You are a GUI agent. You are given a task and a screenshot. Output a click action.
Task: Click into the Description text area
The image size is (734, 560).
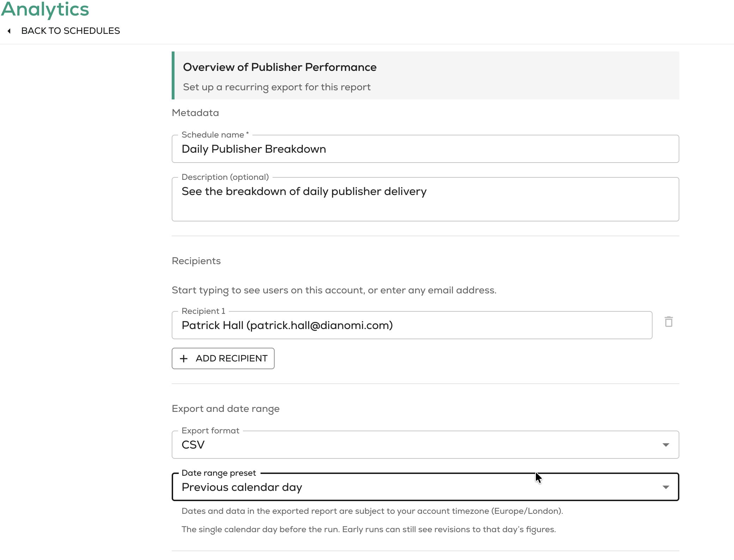[425, 199]
